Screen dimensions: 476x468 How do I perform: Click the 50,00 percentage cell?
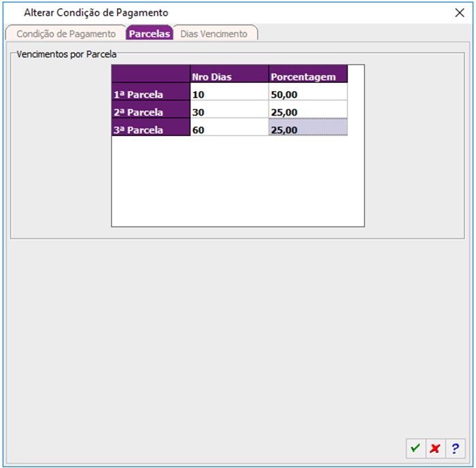tap(308, 92)
